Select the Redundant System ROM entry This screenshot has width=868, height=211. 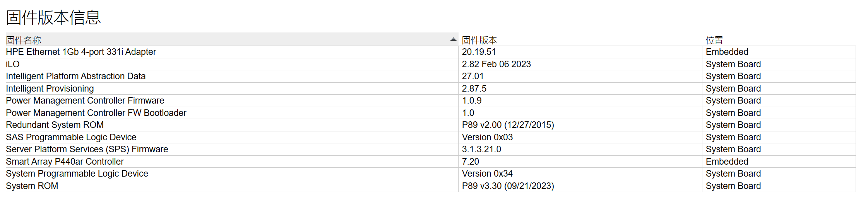click(55, 125)
